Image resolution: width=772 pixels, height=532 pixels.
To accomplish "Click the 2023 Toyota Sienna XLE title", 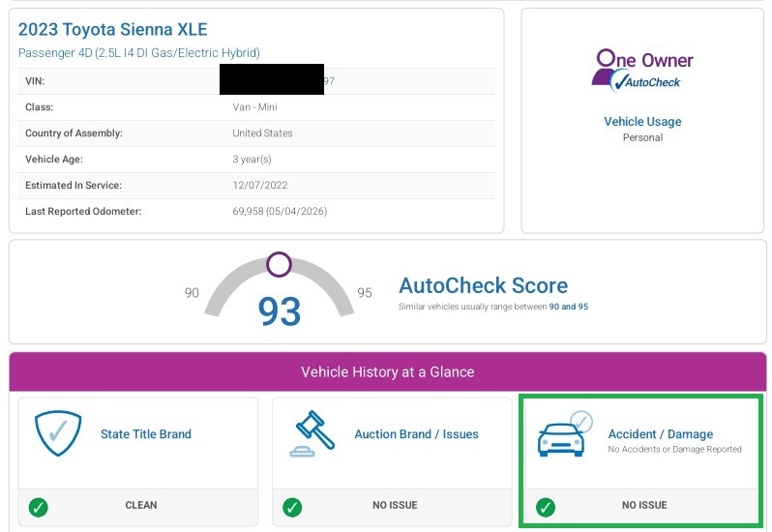I will (113, 30).
